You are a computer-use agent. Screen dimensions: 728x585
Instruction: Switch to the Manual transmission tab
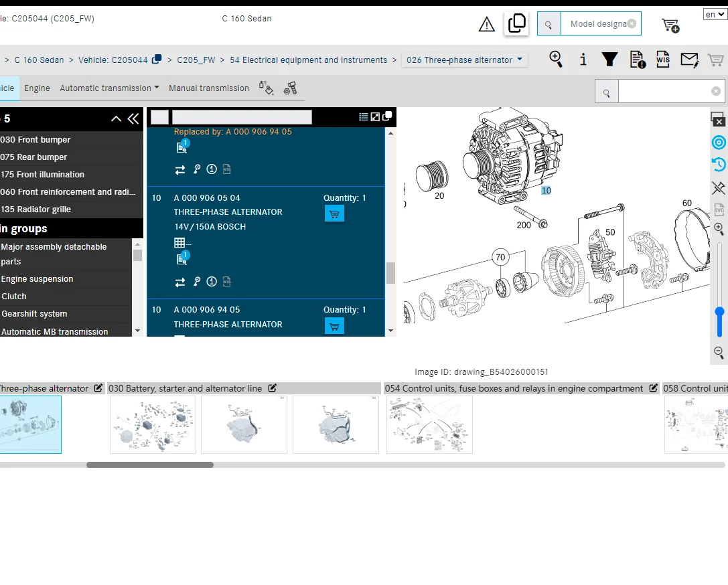(x=209, y=88)
